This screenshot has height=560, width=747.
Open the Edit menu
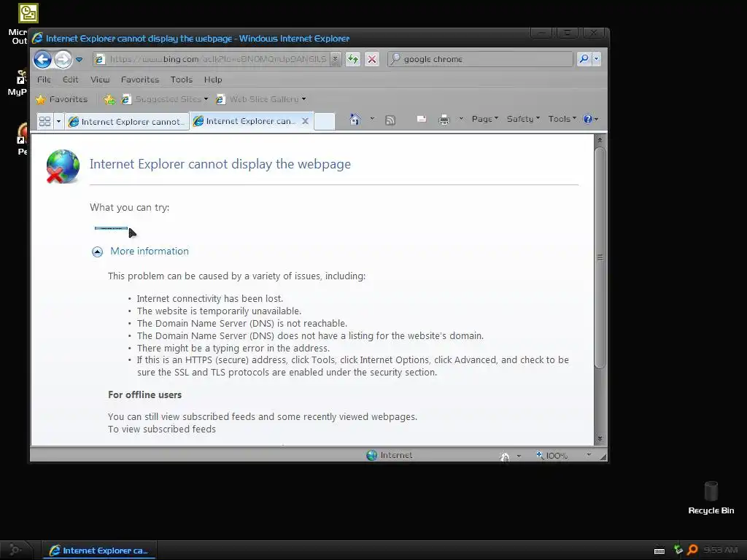(71, 79)
